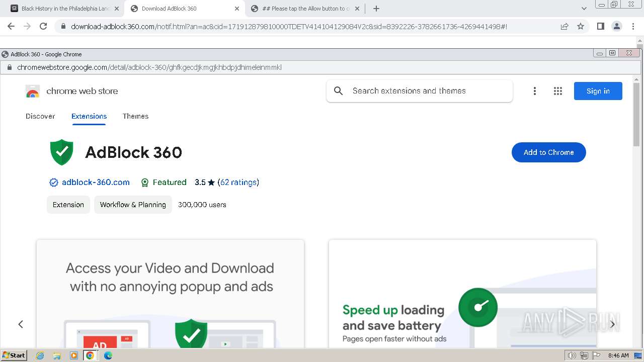Close the Download AdBlock 360 tab
The image size is (644, 362).
click(x=237, y=9)
